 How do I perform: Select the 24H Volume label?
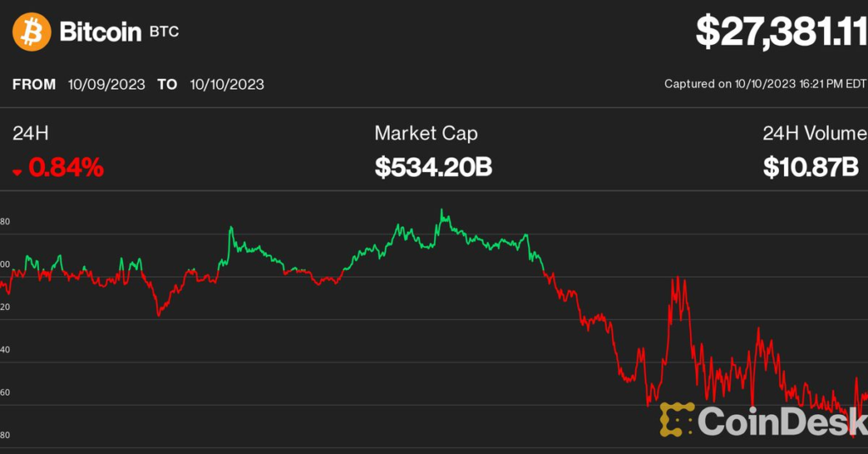point(814,133)
